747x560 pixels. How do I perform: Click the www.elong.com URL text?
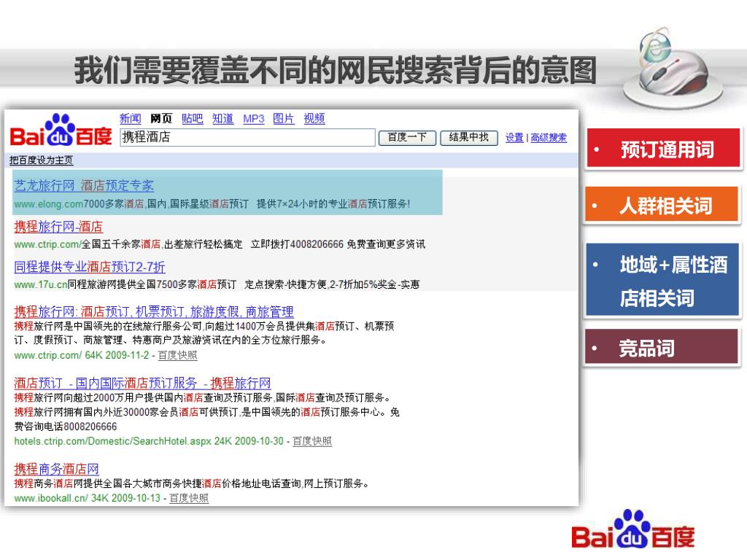(x=49, y=204)
